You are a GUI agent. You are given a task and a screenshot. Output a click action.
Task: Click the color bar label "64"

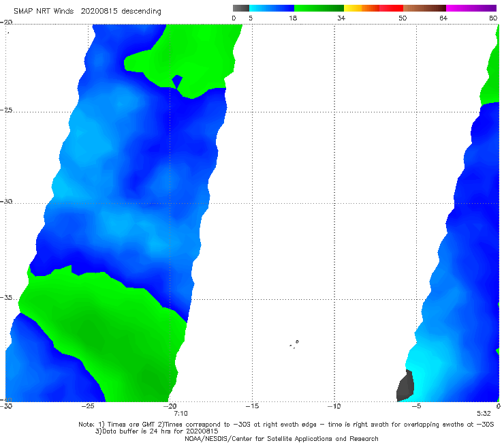(443, 18)
